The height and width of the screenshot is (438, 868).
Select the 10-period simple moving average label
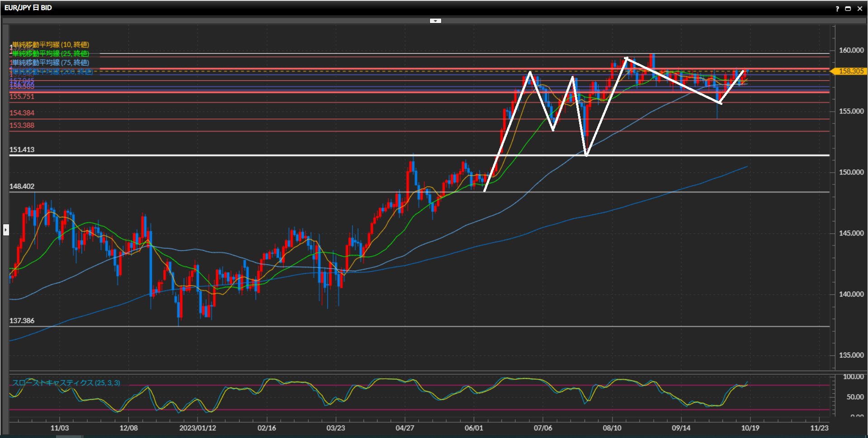click(x=51, y=44)
